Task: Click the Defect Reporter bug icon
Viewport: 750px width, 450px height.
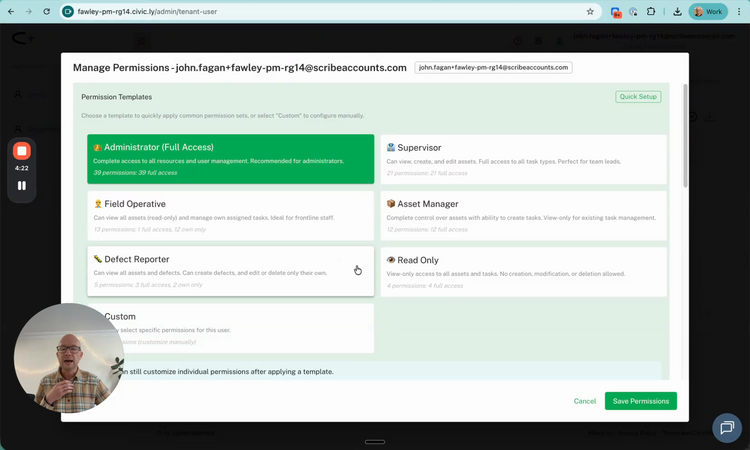Action: [x=98, y=259]
